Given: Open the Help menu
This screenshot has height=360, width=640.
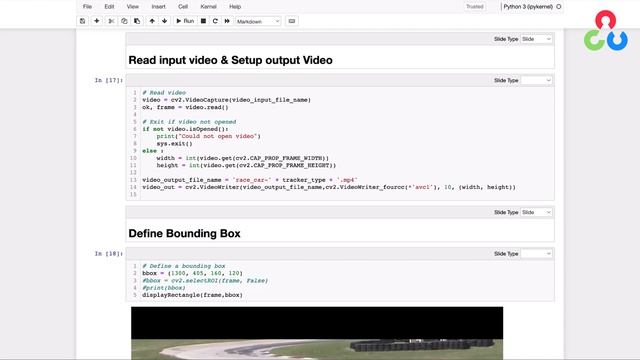Looking at the screenshot, I should (x=235, y=7).
